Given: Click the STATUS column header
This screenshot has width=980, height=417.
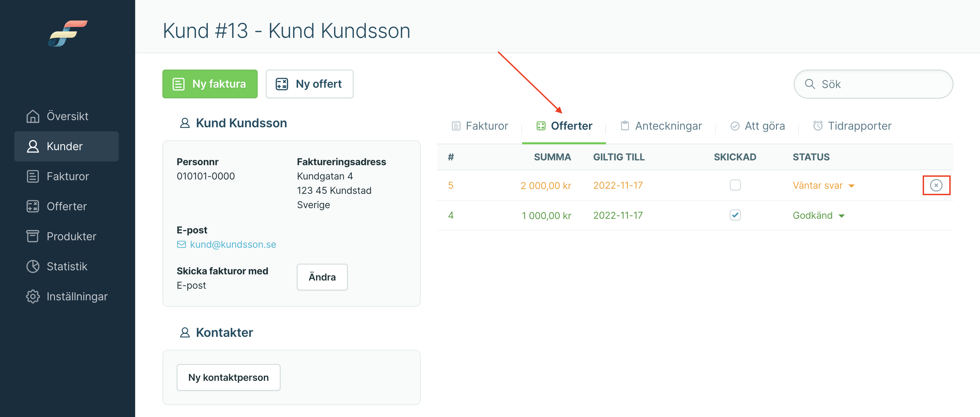Looking at the screenshot, I should (x=811, y=157).
